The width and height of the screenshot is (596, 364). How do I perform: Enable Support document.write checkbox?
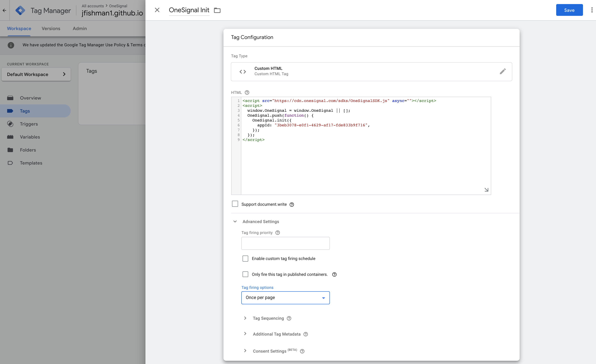[x=235, y=204]
